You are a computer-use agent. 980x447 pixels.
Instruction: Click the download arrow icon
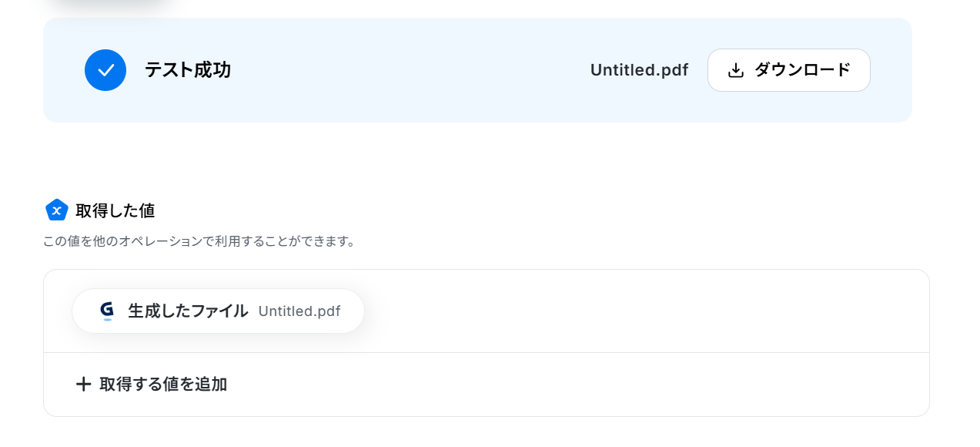tap(736, 70)
